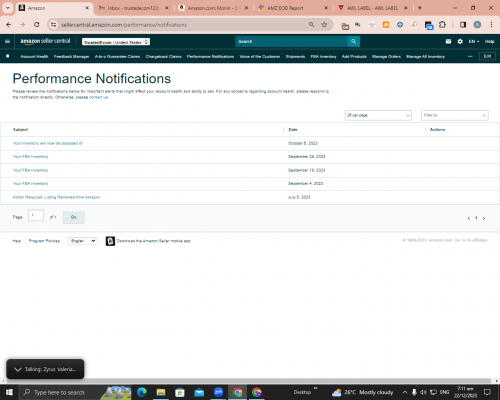Collapse the Talking: Zyrus Valeria popup chevron

coord(18,369)
